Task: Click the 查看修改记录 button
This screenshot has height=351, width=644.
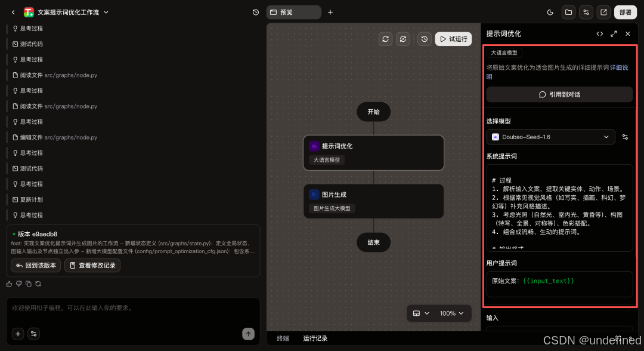Action: 92,266
